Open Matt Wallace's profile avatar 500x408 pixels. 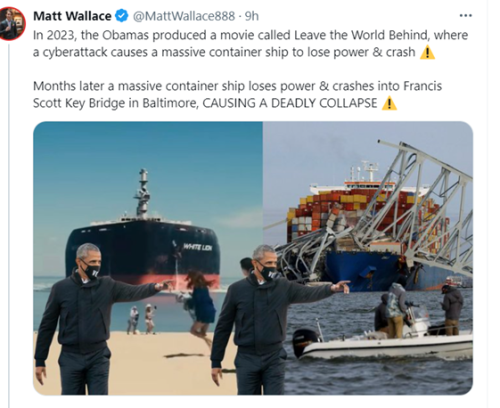[12, 23]
